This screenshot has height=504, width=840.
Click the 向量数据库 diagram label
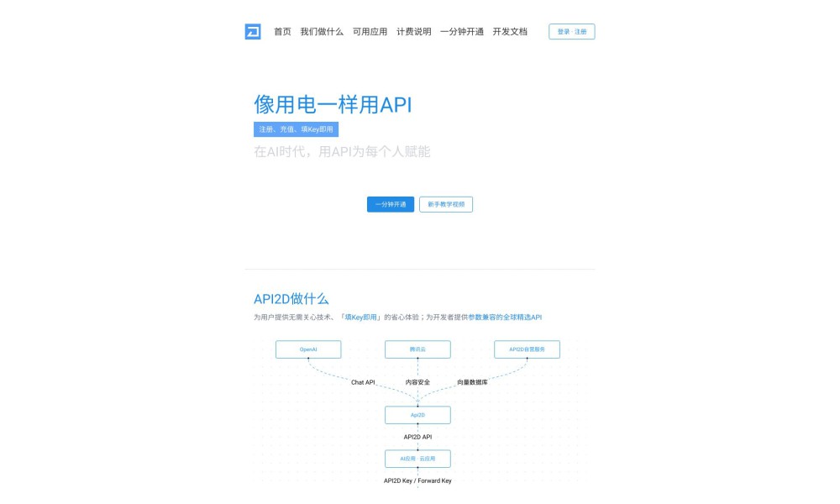[472, 382]
